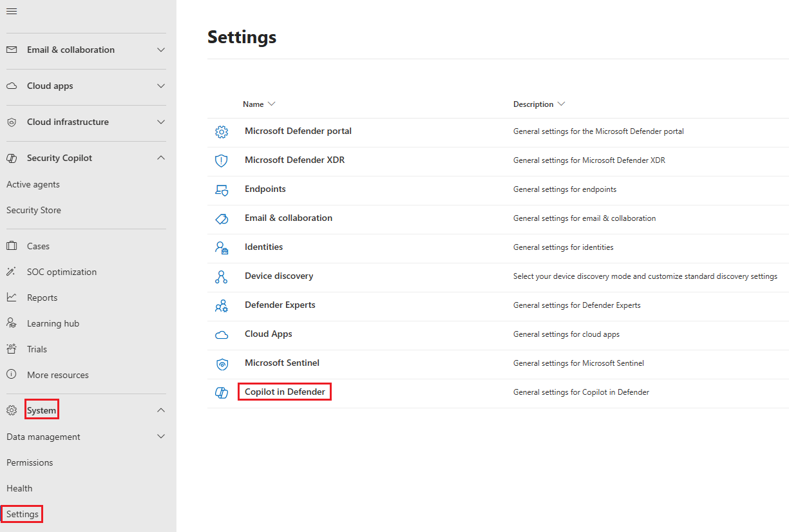Open Security Store in sidebar

(x=33, y=210)
